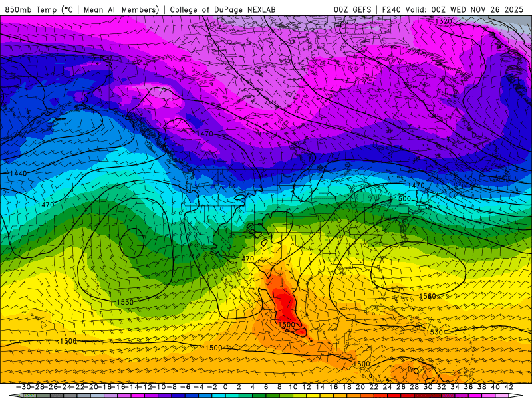The width and height of the screenshot is (532, 399).
Task: Pick the colorbar swatch between 0 and 2
Action: 232,396
